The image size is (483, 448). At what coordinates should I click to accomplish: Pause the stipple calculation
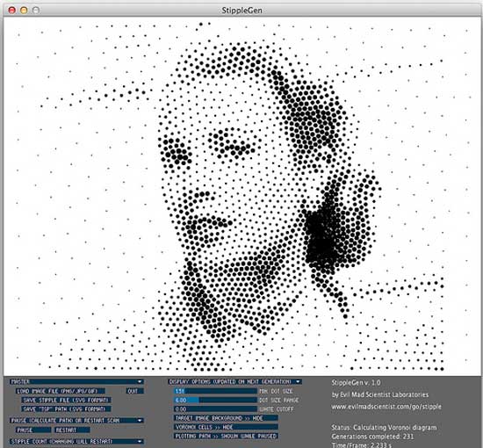coord(33,430)
